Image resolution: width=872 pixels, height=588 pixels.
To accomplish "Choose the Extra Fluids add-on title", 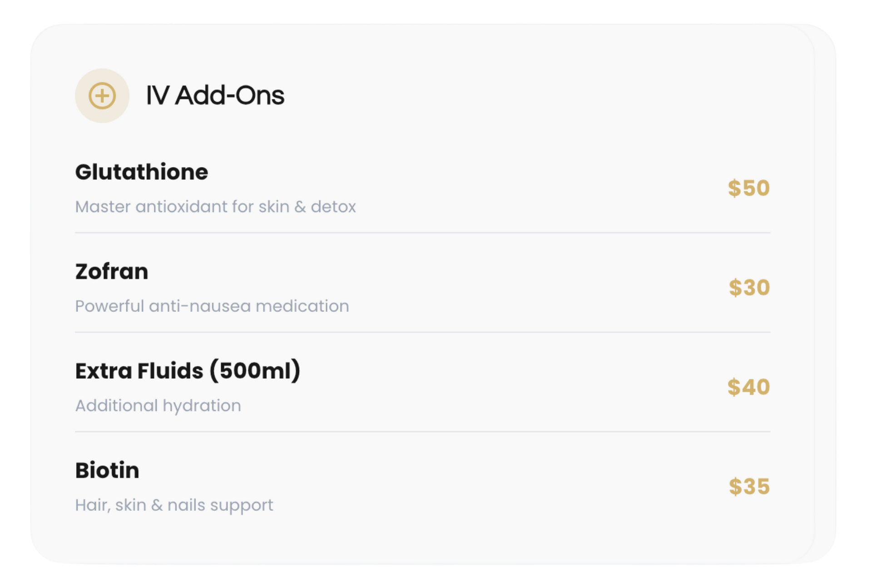I will (x=187, y=371).
